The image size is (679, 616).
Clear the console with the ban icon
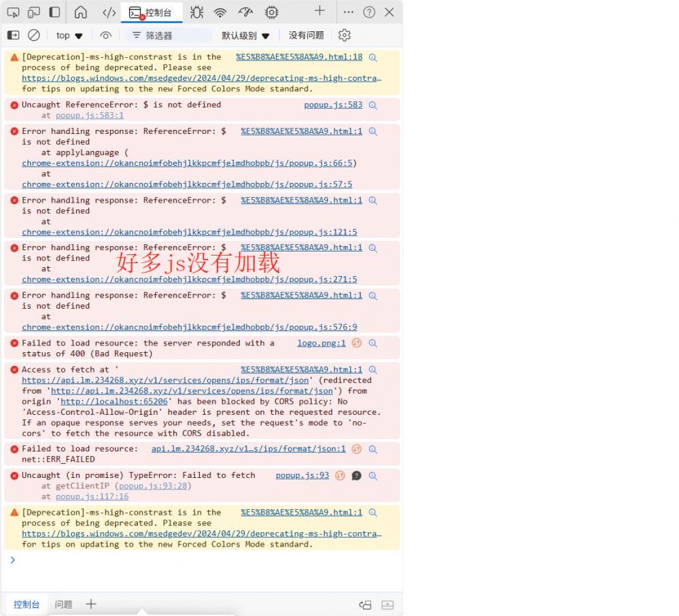tap(33, 35)
